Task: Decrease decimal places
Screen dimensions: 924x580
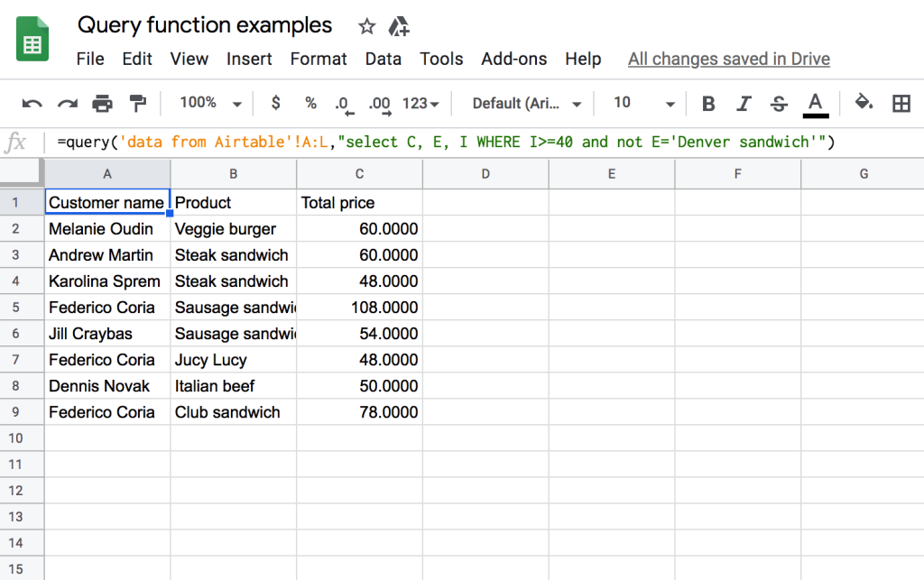Action: (x=344, y=103)
